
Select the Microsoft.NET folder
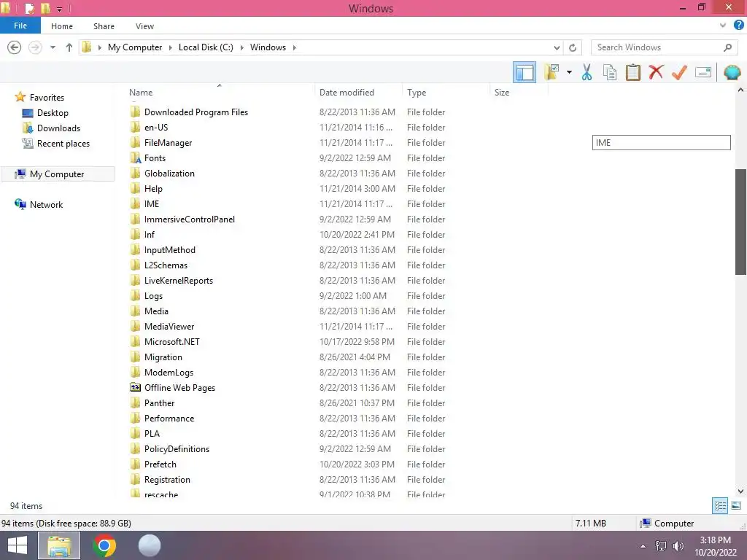tap(172, 341)
